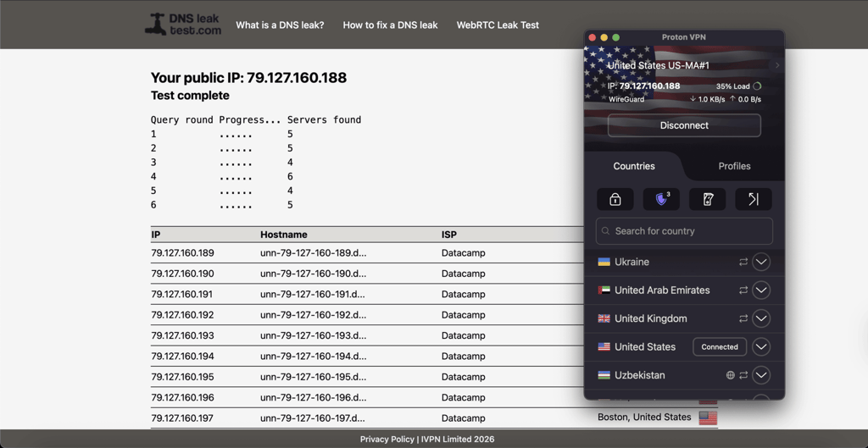Click P2P arrows icon for United Kingdom
Screen dimensions: 868x448
coord(743,318)
